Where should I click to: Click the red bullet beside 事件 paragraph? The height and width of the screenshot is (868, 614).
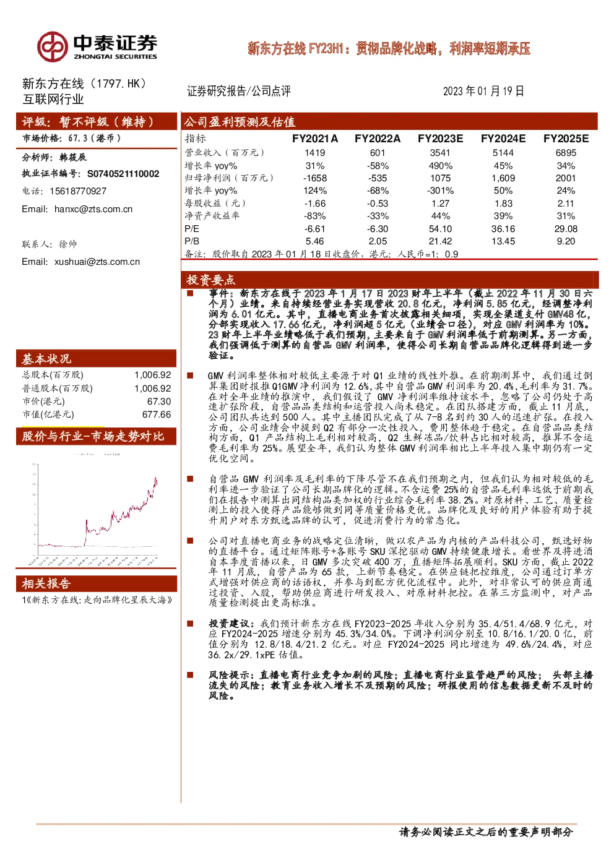click(x=190, y=294)
